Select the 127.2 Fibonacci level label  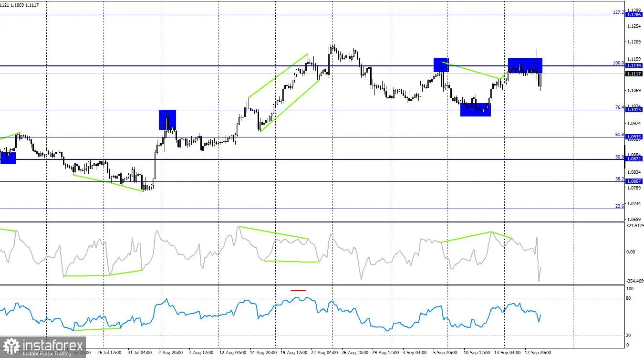tap(619, 12)
